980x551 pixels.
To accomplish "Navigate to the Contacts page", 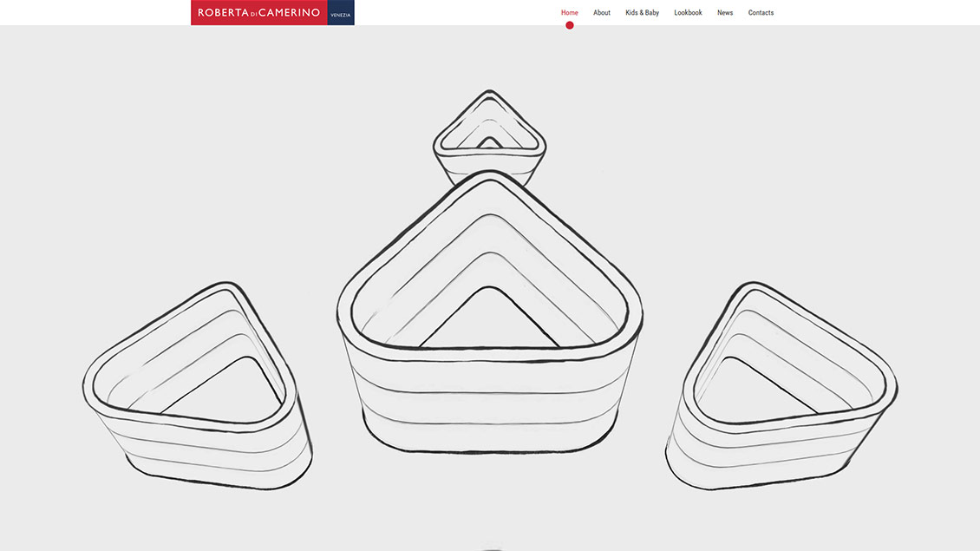I will tap(761, 12).
